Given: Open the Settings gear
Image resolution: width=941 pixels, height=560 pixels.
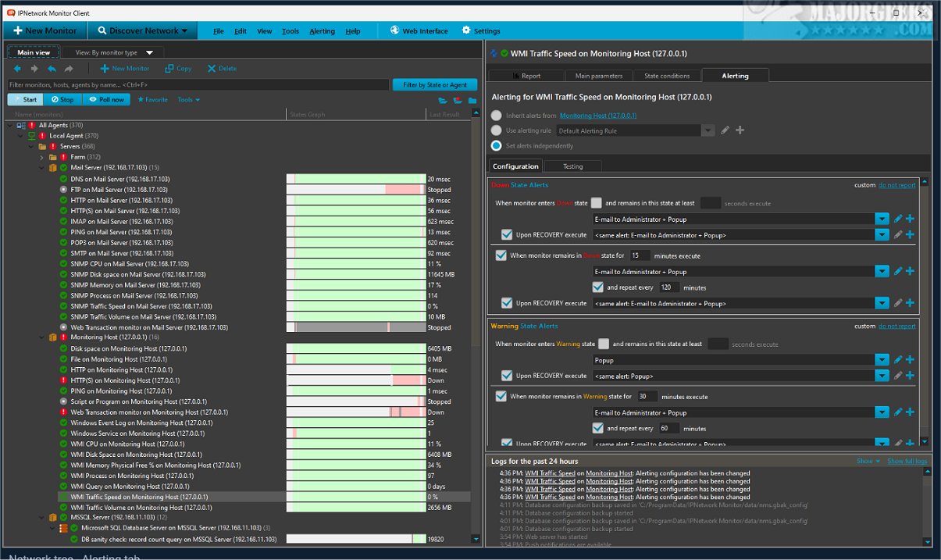Looking at the screenshot, I should point(466,30).
